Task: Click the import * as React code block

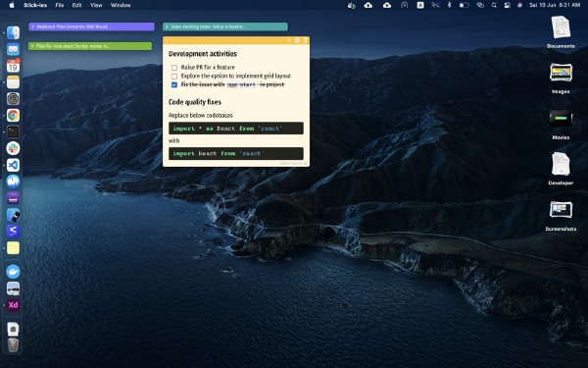Action: point(236,128)
